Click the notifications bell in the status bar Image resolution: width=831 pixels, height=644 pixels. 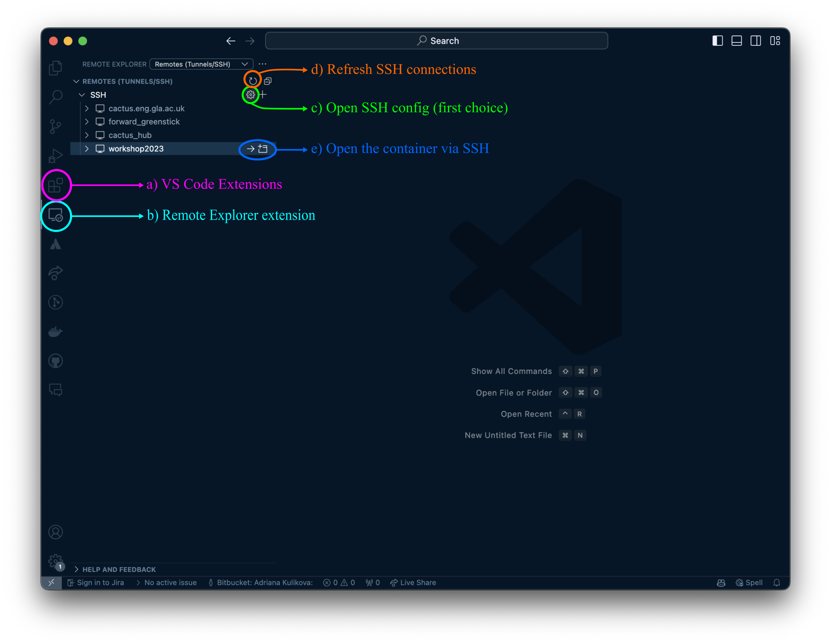click(x=777, y=582)
